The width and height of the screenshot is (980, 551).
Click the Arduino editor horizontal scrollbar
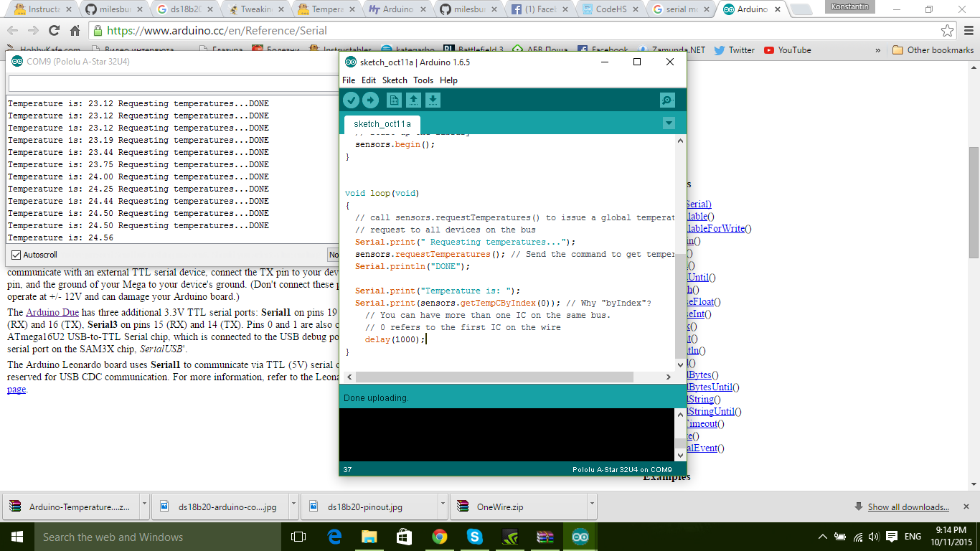pos(494,377)
